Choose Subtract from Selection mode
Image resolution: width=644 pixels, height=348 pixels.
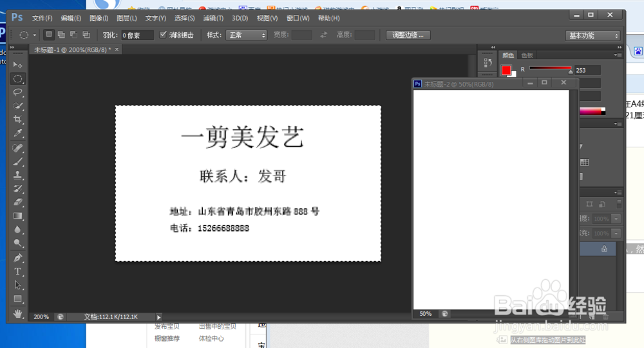73,35
